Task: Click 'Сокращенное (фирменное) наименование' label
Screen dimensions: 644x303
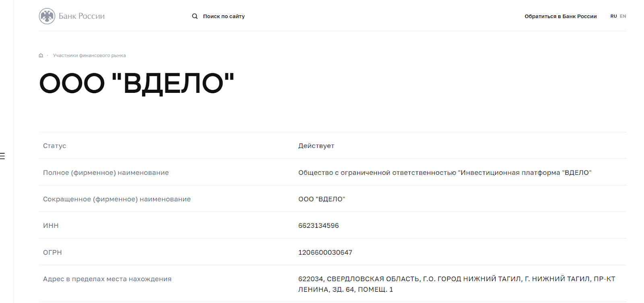Action: 117,199
